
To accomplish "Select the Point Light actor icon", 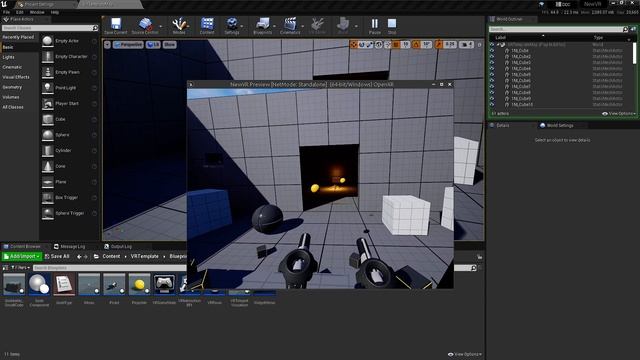I will coord(47,88).
